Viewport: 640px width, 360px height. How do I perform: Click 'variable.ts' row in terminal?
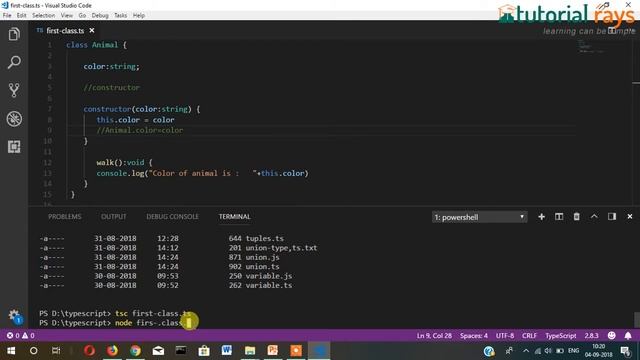pos(166,285)
